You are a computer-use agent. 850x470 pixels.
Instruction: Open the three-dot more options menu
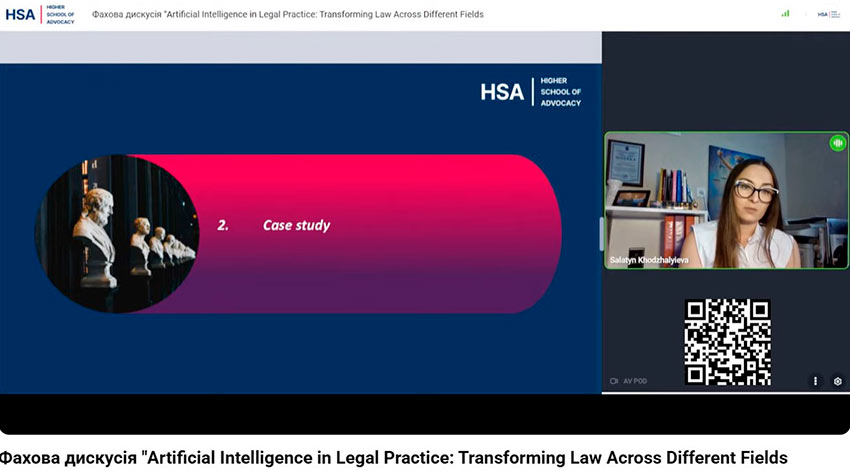pyautogui.click(x=815, y=381)
